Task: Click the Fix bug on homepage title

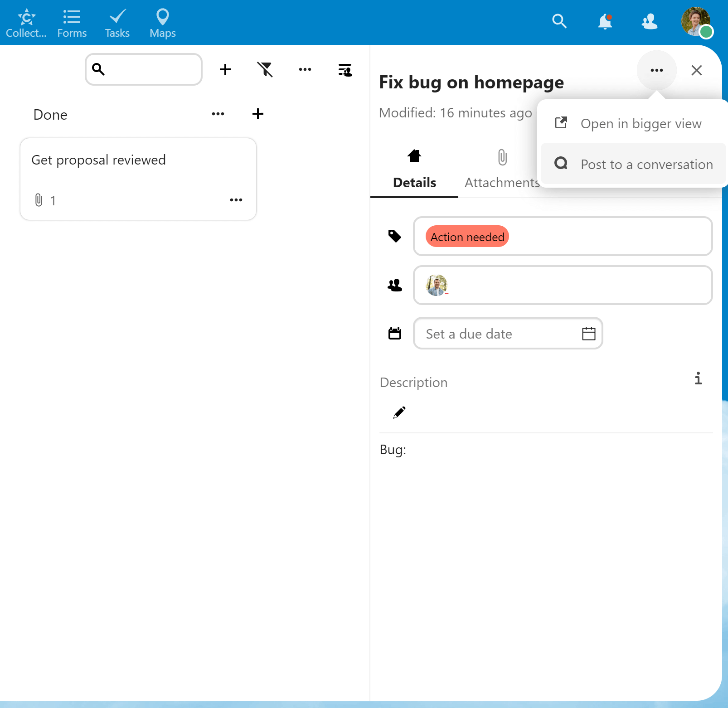Action: 471,82
